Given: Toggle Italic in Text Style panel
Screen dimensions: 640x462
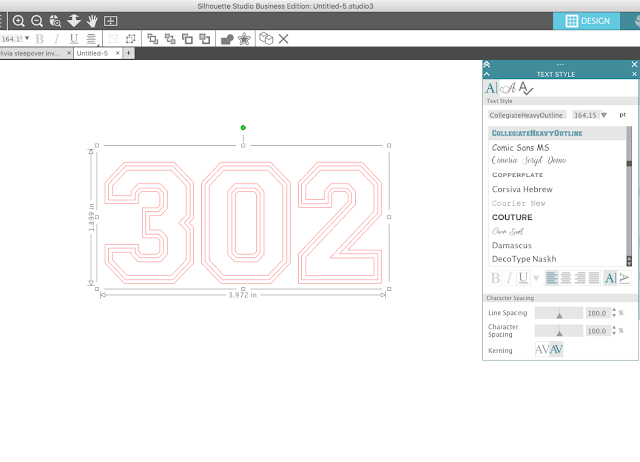Looking at the screenshot, I should pyautogui.click(x=509, y=278).
